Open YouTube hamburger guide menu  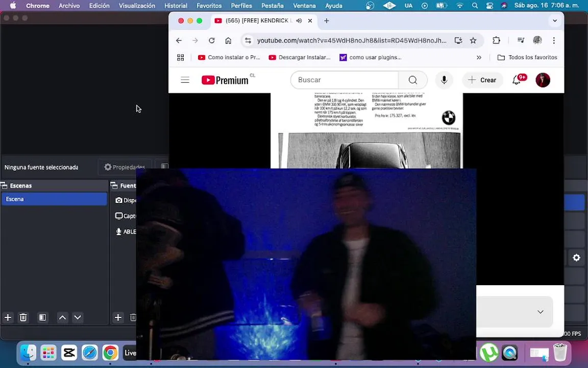[x=185, y=80]
